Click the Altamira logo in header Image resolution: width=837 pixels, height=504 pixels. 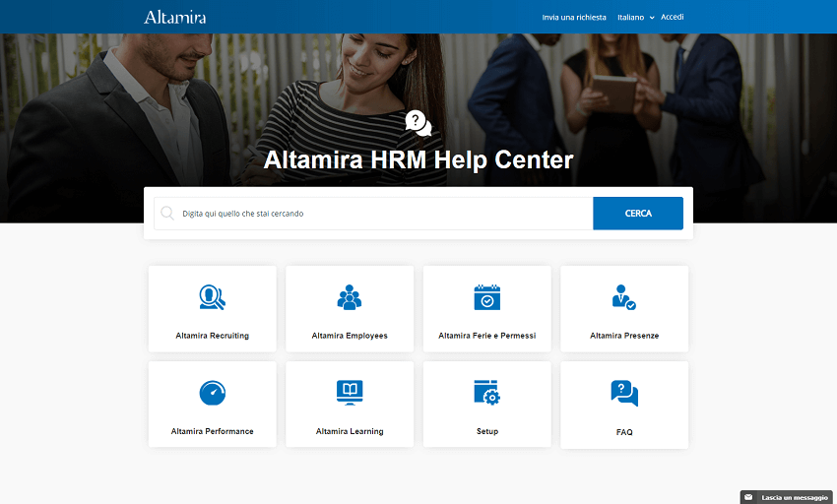[x=174, y=17]
